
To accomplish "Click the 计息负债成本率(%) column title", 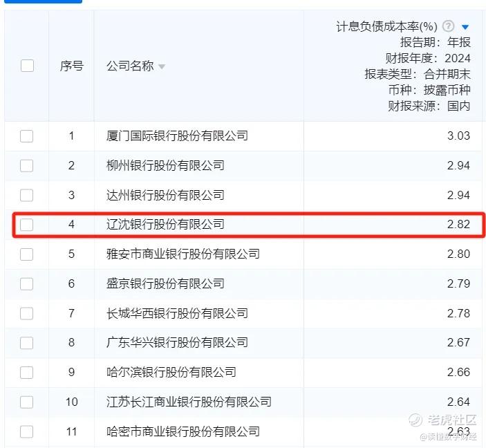I will (x=387, y=27).
